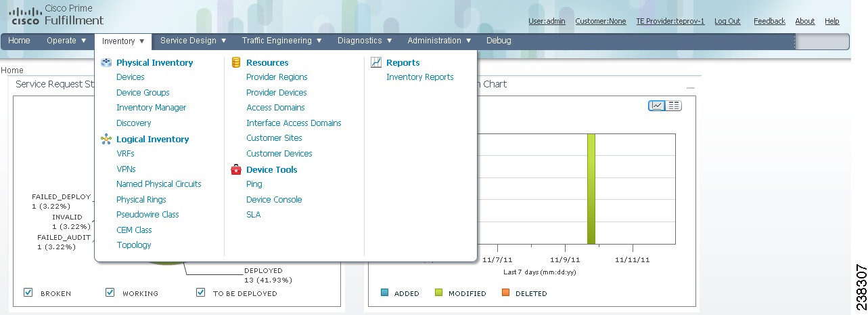This screenshot has width=868, height=315.
Task: Open Topology entry
Action: tap(133, 245)
